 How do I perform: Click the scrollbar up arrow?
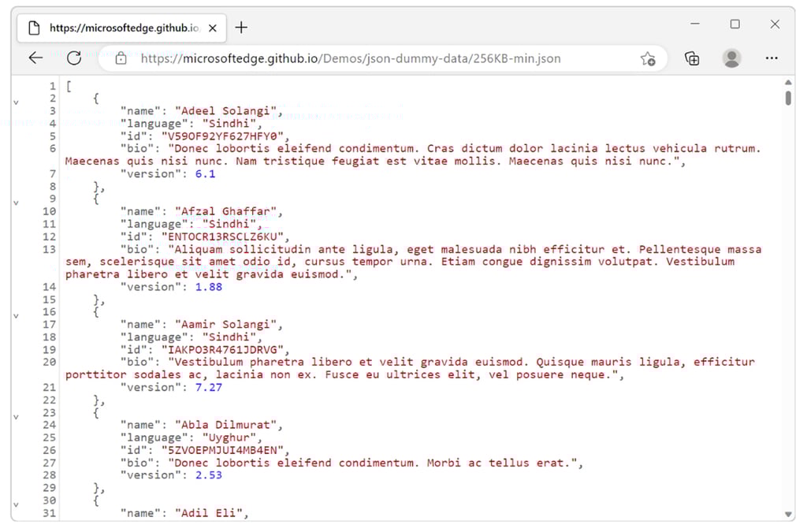[x=788, y=83]
